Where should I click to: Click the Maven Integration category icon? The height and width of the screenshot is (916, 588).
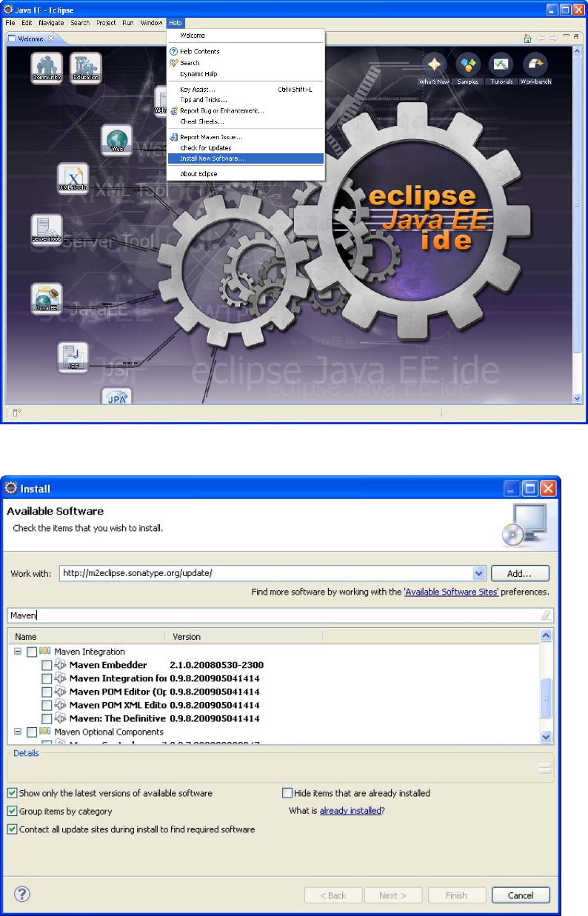[x=45, y=652]
